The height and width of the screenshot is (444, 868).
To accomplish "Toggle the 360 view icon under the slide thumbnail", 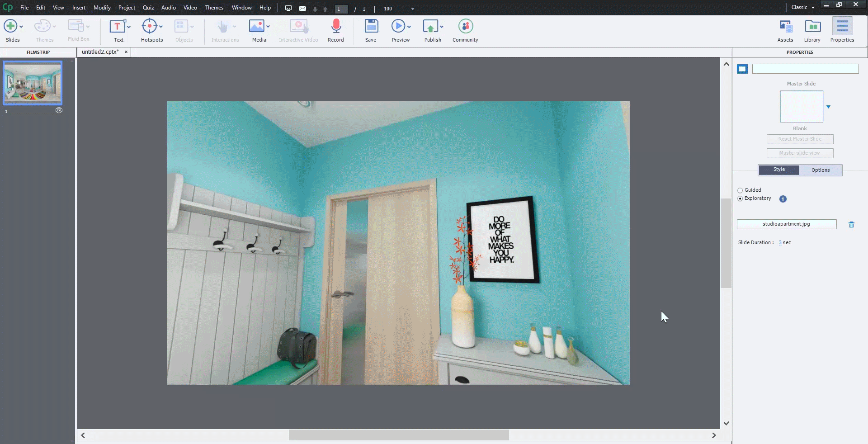I will tap(59, 110).
